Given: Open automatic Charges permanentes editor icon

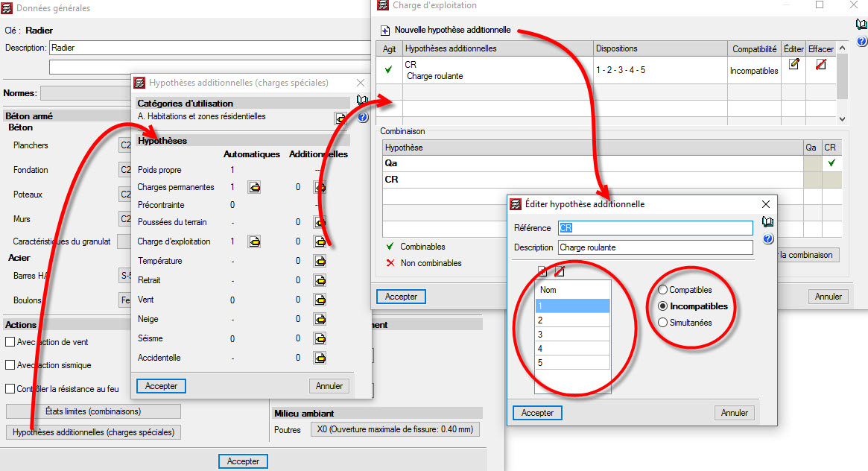Looking at the screenshot, I should [x=254, y=187].
